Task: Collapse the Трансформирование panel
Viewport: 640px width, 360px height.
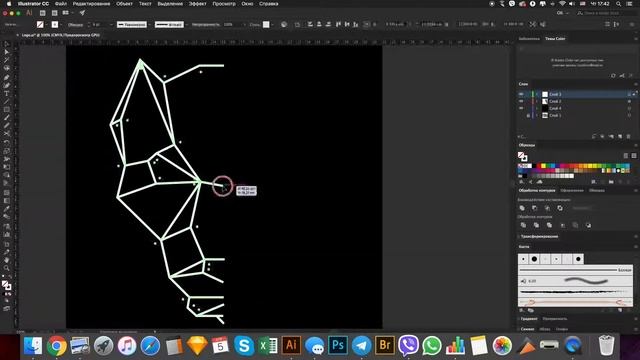Action: coord(519,236)
